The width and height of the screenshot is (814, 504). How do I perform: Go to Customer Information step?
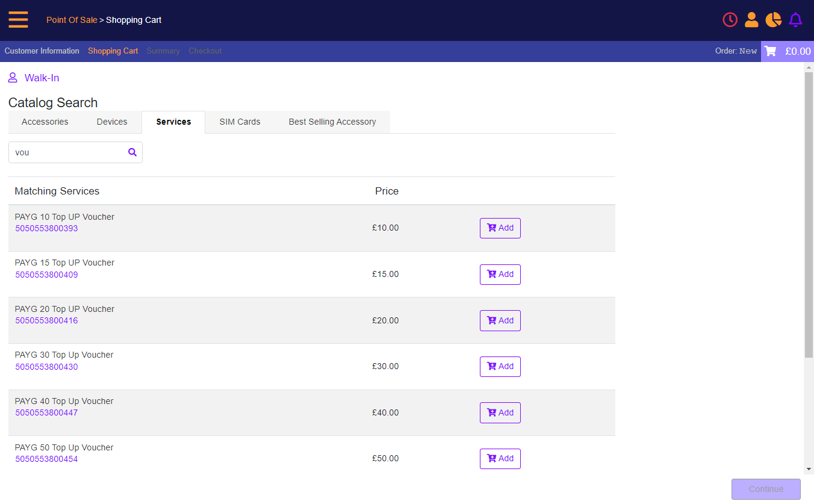pyautogui.click(x=42, y=51)
